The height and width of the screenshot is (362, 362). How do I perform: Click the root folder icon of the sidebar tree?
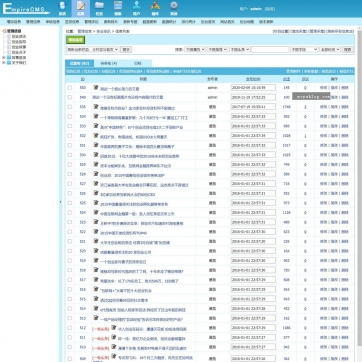[x=4, y=31]
